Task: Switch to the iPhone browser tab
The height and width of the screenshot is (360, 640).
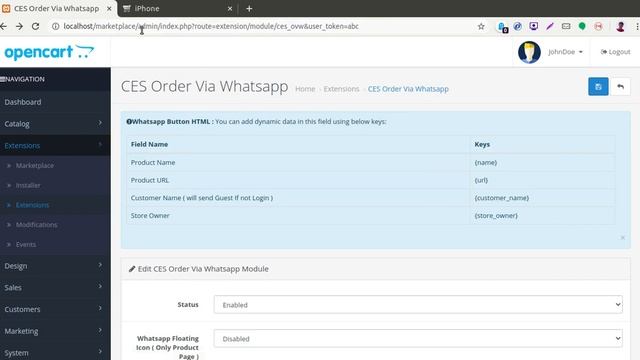Action: click(178, 8)
